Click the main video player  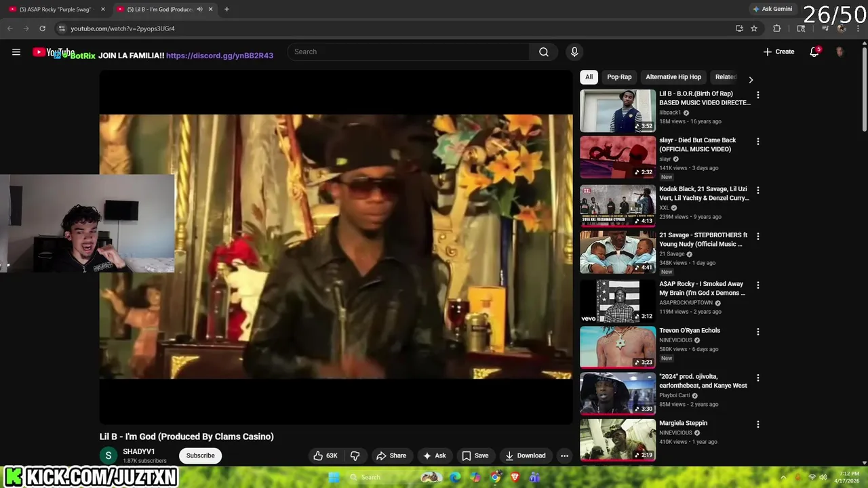(336, 247)
